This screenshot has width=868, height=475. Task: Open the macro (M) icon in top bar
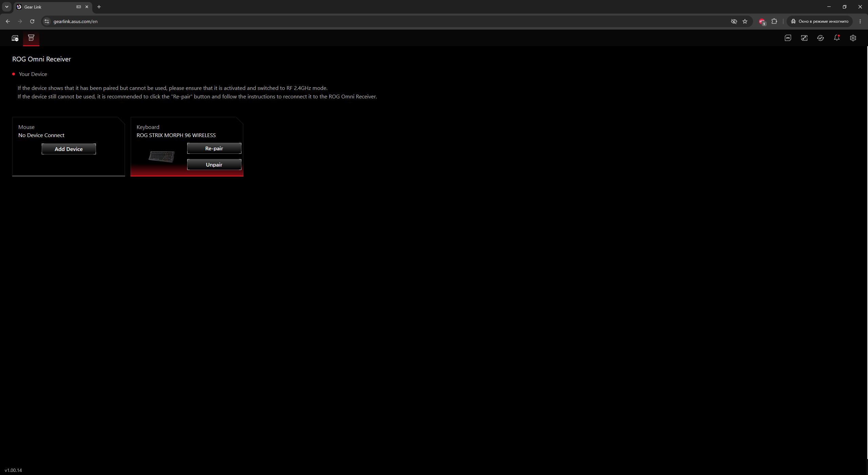tap(788, 38)
